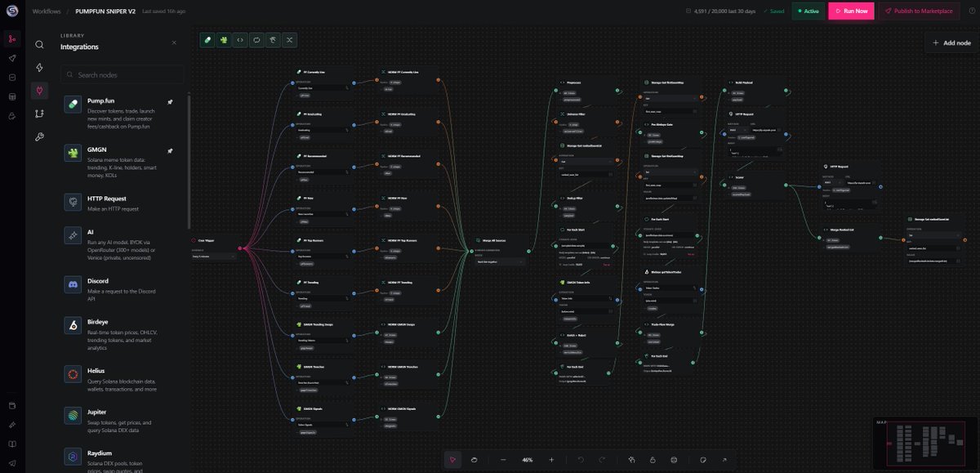Redo the last canvas action
This screenshot has width=980, height=473.
pyautogui.click(x=601, y=460)
